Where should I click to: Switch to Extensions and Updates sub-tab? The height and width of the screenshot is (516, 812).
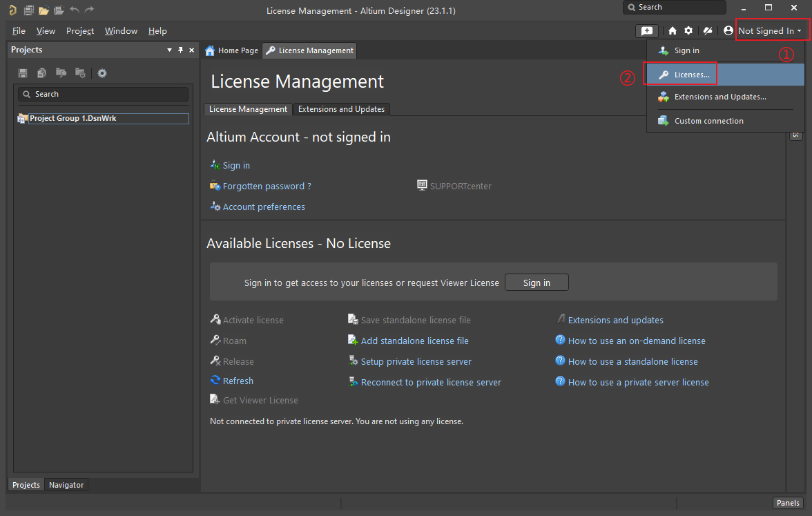click(341, 109)
